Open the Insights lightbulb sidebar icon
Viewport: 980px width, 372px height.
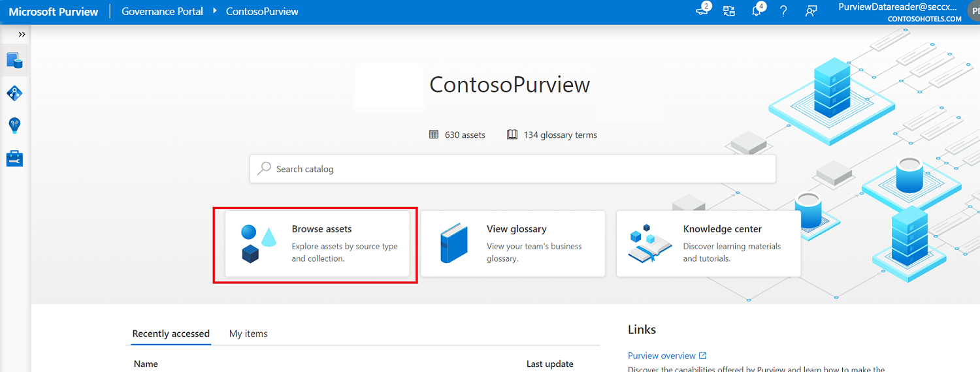[14, 125]
